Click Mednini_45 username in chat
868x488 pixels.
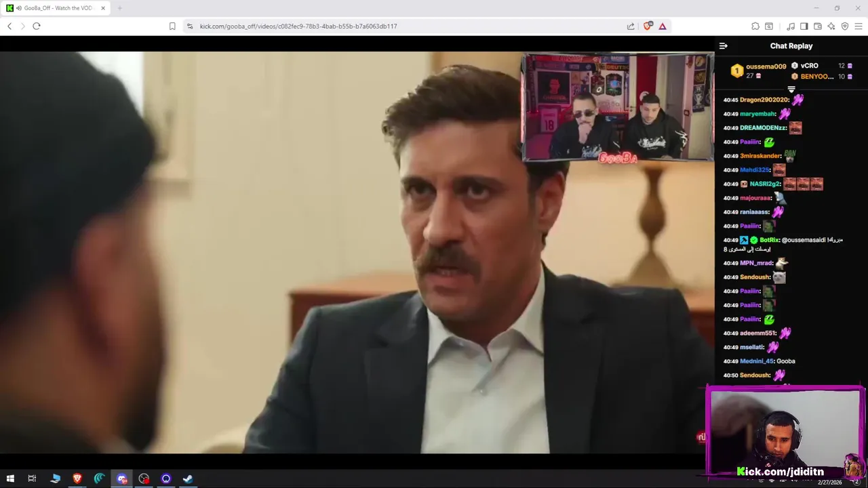coord(757,361)
